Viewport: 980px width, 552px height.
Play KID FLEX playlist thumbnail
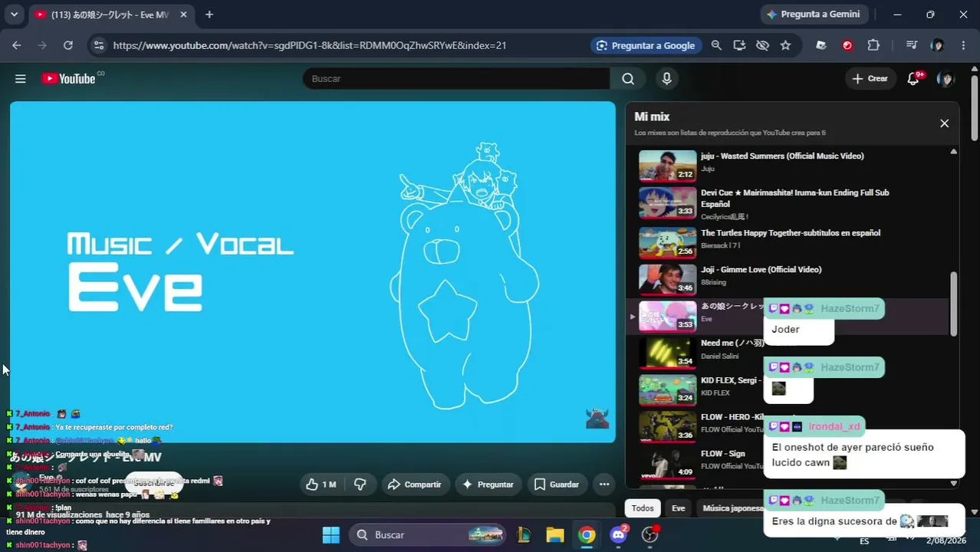(668, 389)
